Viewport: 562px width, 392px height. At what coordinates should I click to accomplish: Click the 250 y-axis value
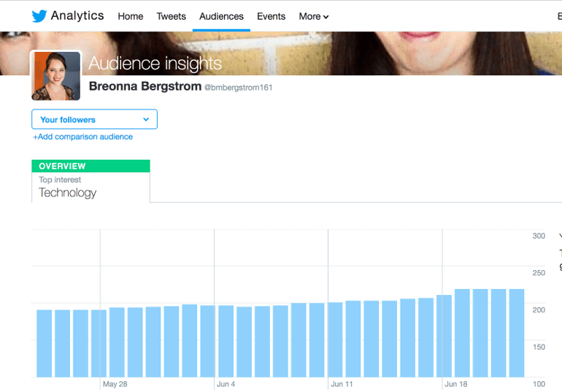[539, 273]
